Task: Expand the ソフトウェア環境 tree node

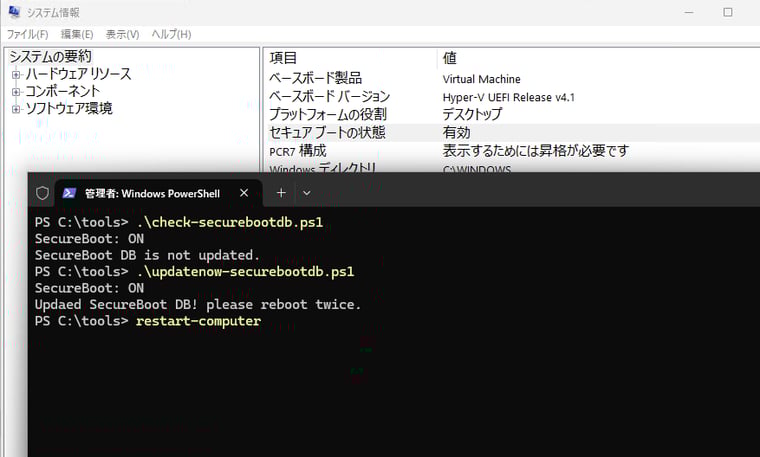Action: click(x=16, y=109)
